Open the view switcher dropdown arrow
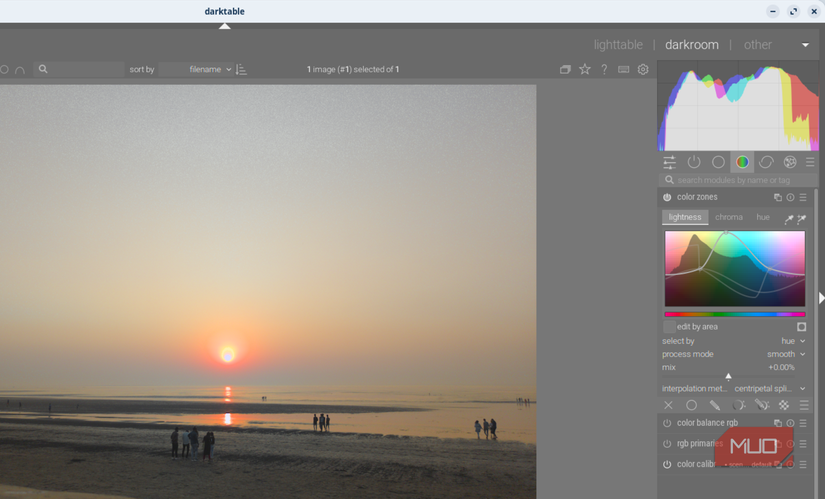Viewport: 825px width, 499px height. pos(805,45)
